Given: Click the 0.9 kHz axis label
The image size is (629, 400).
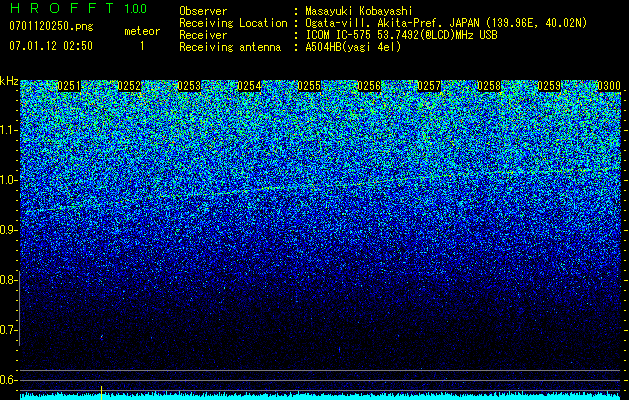Looking at the screenshot, I should pos(9,230).
